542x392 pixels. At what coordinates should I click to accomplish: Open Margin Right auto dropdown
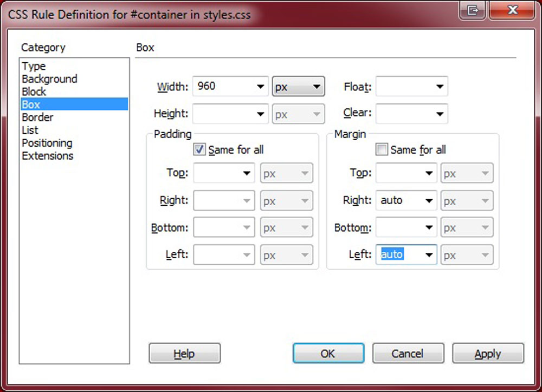(429, 201)
